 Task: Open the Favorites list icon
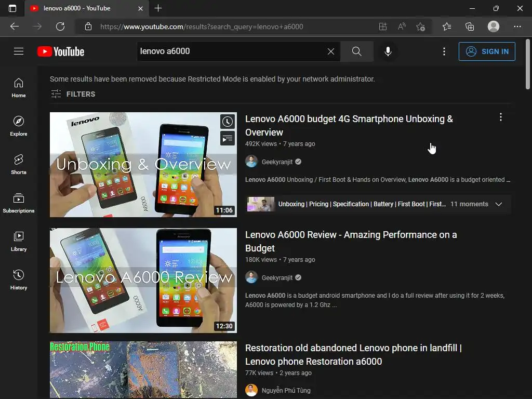[447, 26]
